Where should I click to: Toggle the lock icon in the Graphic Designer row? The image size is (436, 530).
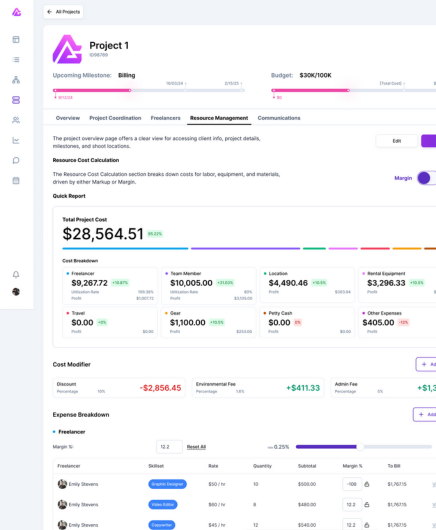click(367, 484)
